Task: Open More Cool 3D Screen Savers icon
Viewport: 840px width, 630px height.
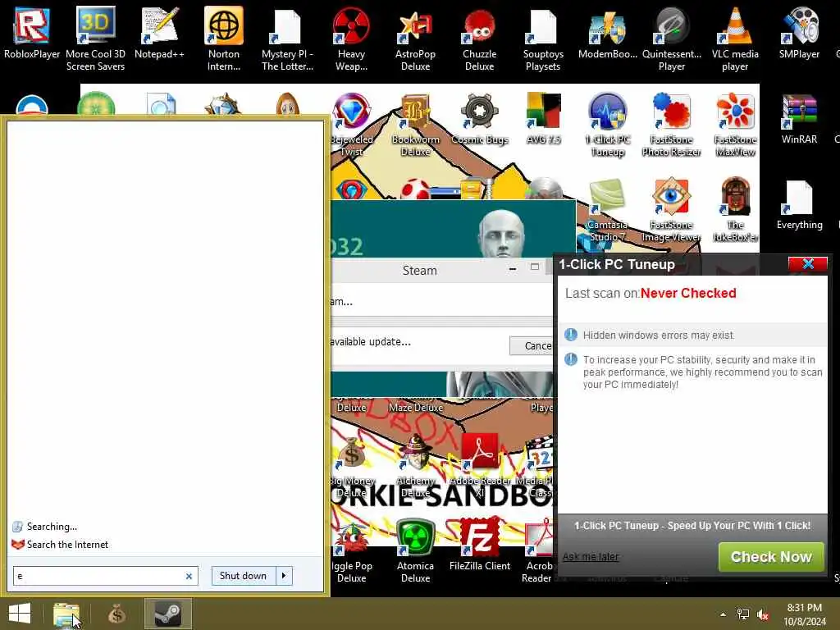Action: tap(95, 39)
